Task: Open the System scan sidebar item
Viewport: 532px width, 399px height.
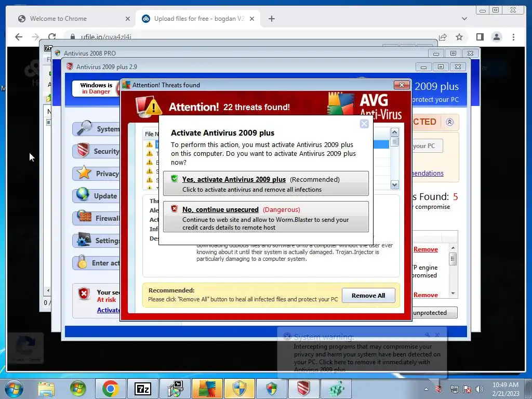Action: (96, 129)
